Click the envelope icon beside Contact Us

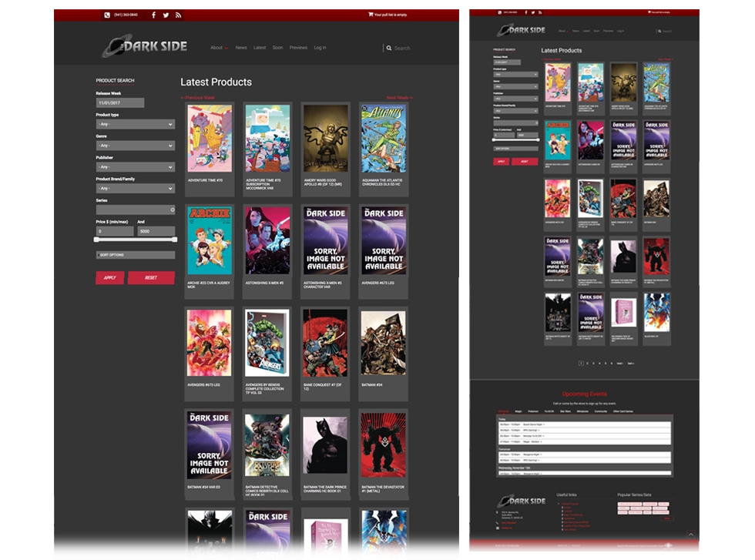point(497,528)
